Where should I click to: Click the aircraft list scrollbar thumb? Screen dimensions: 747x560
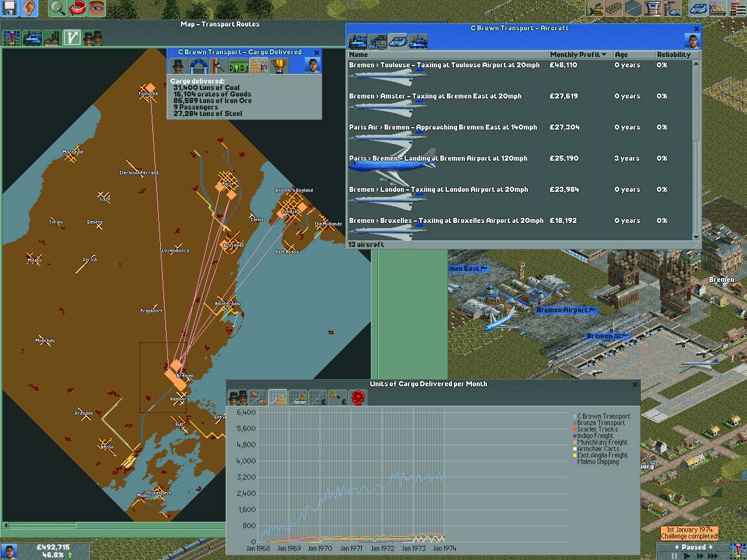click(x=696, y=104)
